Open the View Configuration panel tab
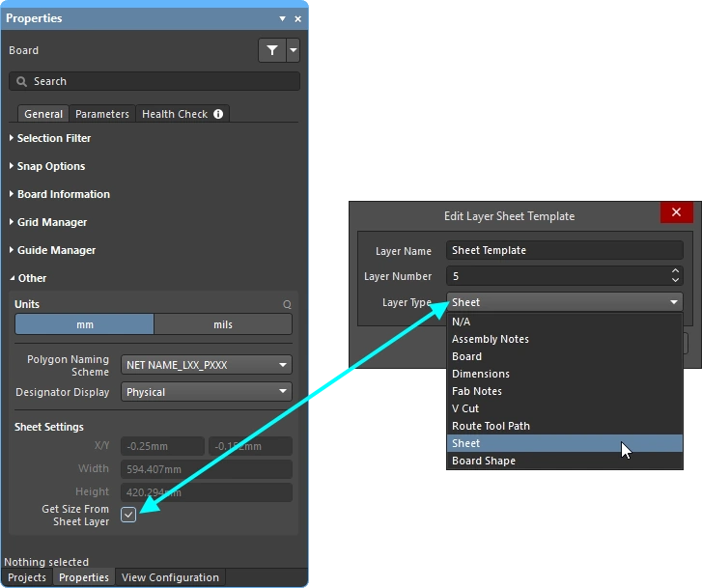 [170, 577]
